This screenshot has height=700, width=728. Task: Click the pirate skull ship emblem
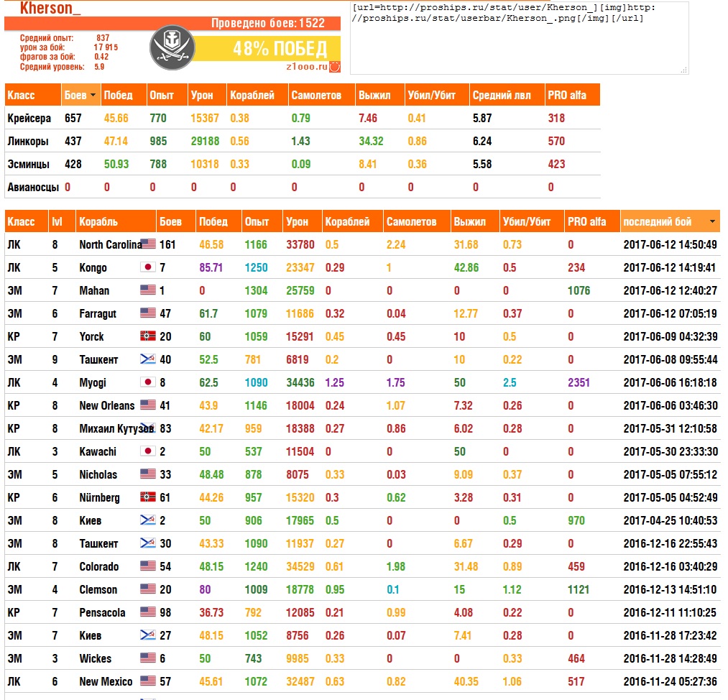[172, 47]
